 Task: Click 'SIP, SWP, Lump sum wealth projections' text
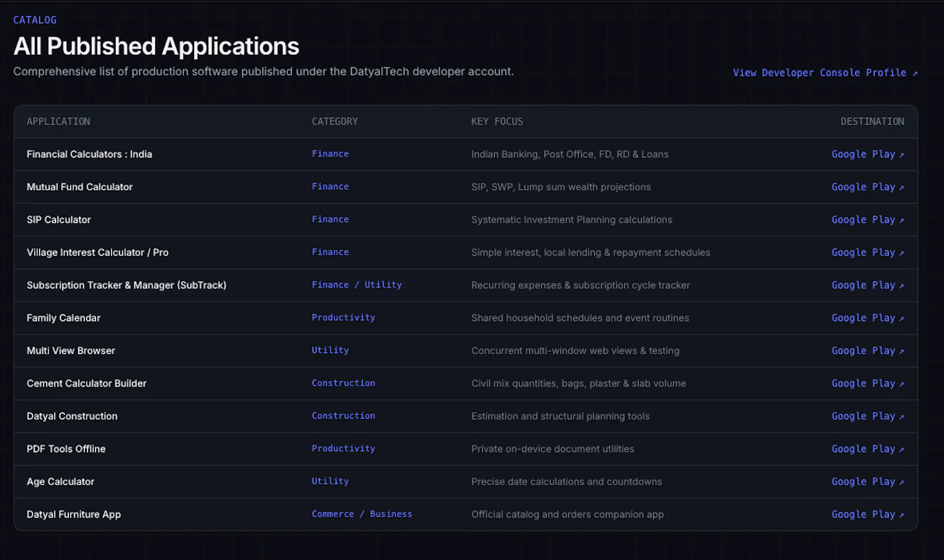(x=560, y=187)
